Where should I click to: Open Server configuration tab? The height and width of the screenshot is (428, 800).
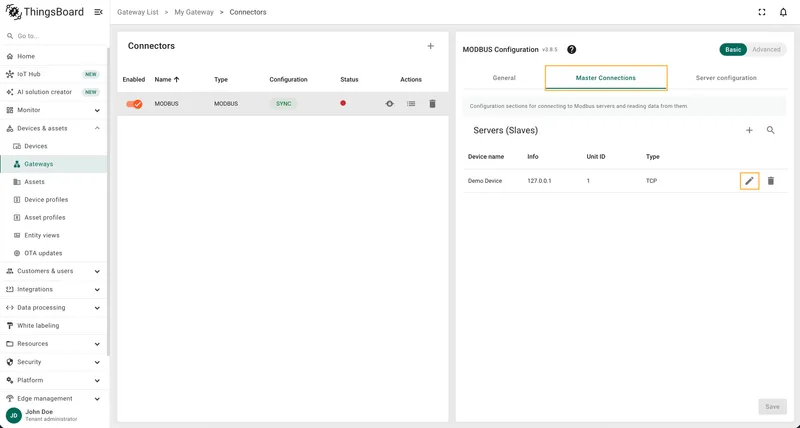tap(726, 78)
